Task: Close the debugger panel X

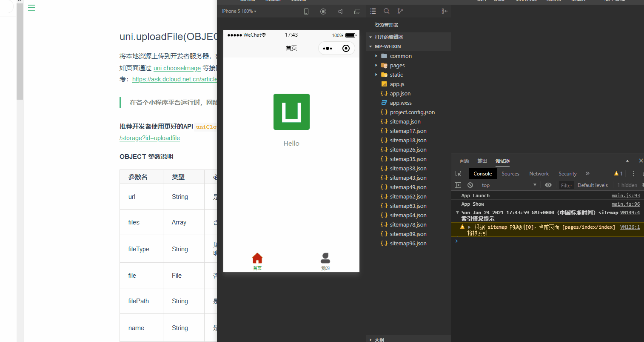Action: tap(641, 161)
